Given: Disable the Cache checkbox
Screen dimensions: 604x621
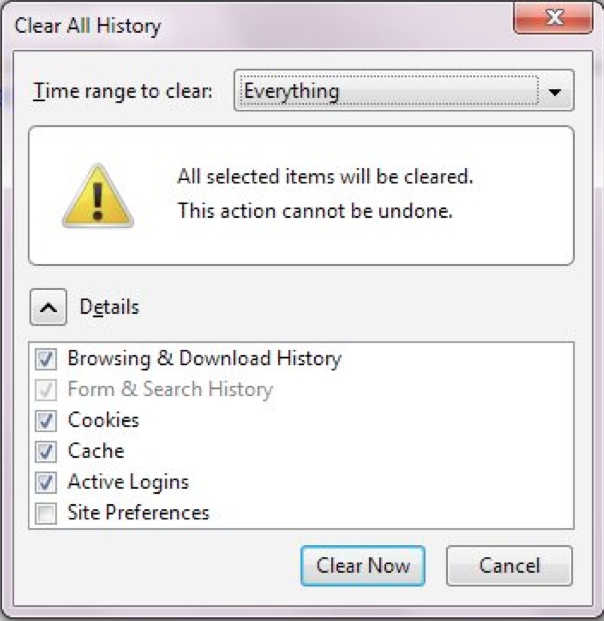Looking at the screenshot, I should pos(46,451).
